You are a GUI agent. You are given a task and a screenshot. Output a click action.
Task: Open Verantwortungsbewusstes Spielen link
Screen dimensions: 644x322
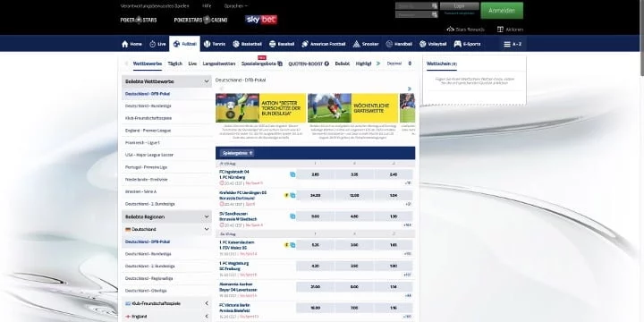click(155, 6)
